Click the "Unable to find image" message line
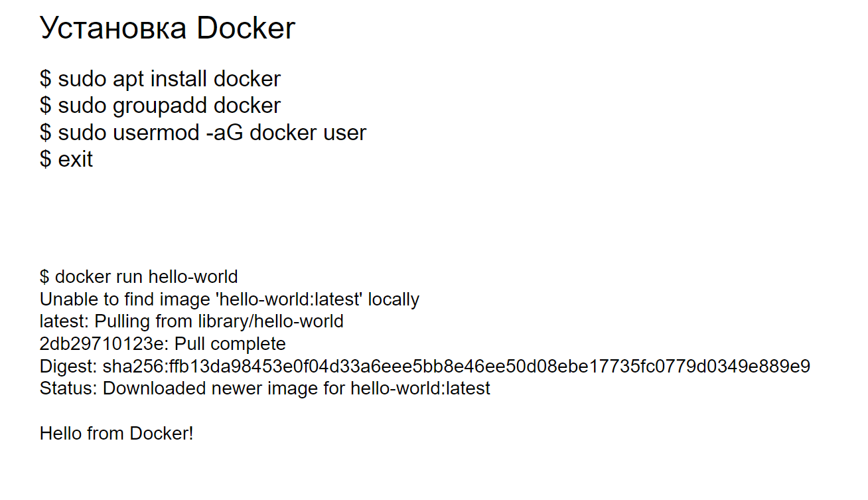The width and height of the screenshot is (868, 500). [x=229, y=299]
